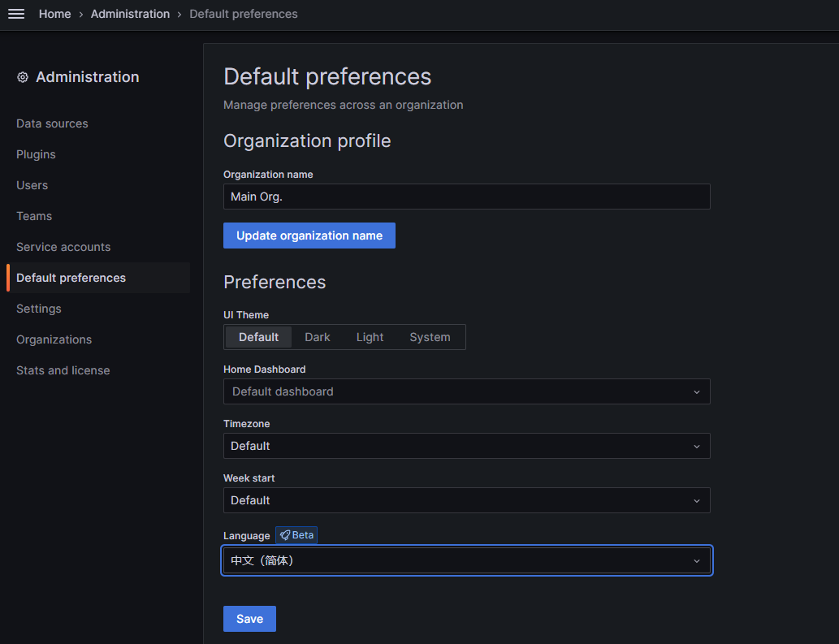Open the Language selection dropdown
Screen dimensions: 839x644
coord(466,560)
